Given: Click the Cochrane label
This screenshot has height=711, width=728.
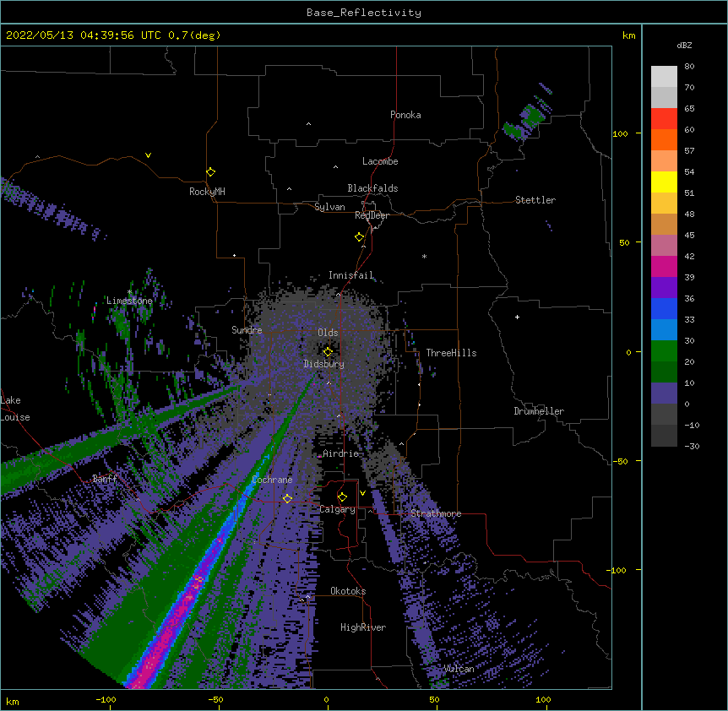Looking at the screenshot, I should point(272,480).
